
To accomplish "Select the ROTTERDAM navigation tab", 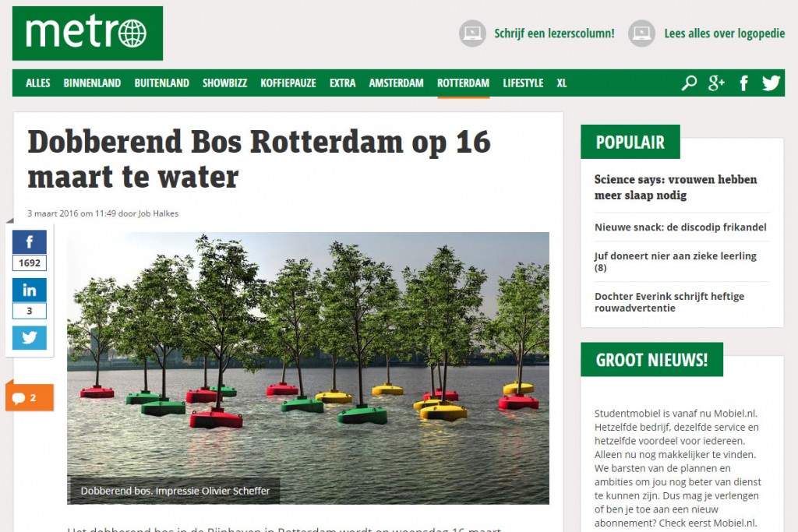I will click(x=463, y=83).
